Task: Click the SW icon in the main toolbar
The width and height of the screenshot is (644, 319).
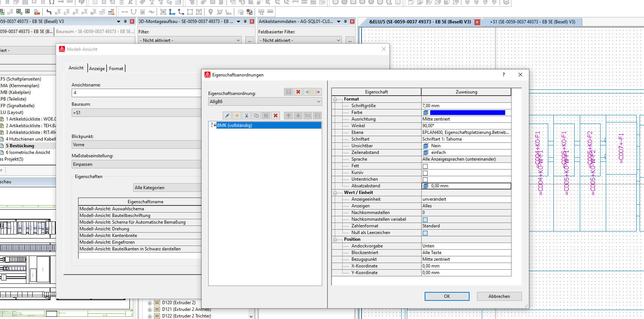Action: pyautogui.click(x=37, y=12)
